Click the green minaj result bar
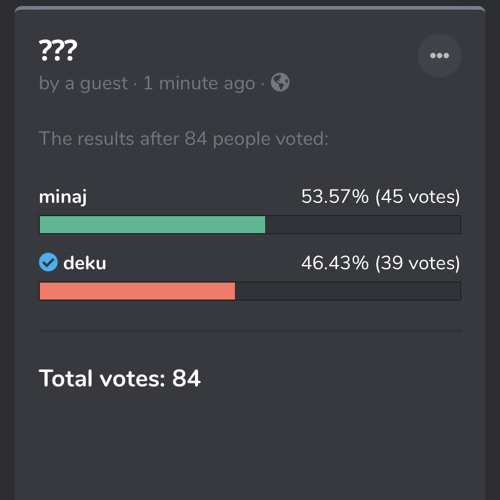This screenshot has height=500, width=500. [152, 224]
